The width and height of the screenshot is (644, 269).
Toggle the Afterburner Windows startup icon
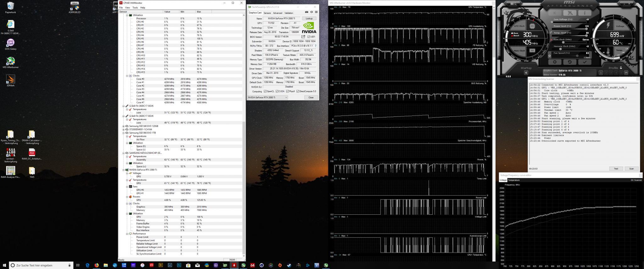526,73
